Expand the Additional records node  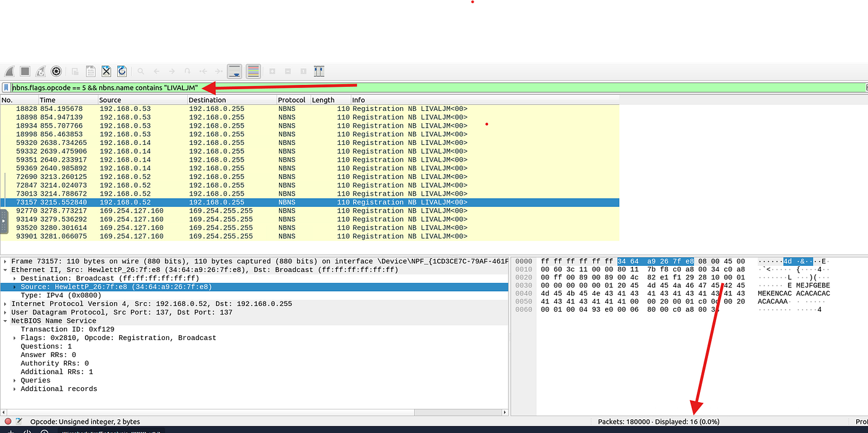pos(14,389)
